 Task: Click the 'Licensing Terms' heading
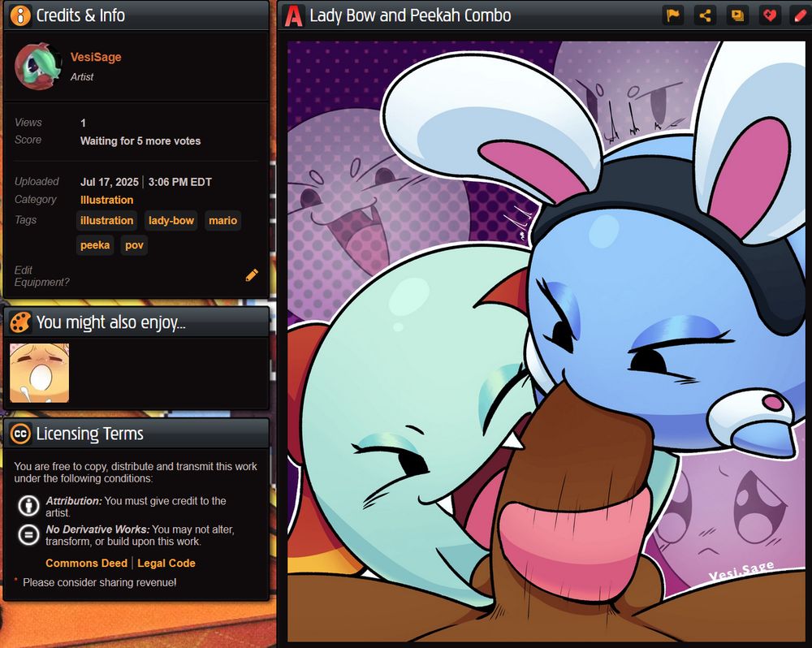point(89,434)
